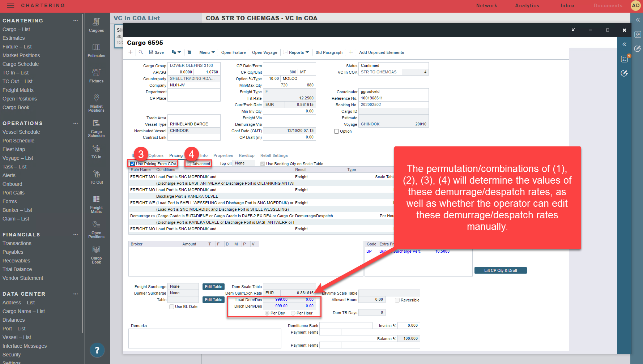The width and height of the screenshot is (643, 364).
Task: Expand the Menu dropdown in toolbar
Action: coord(207,52)
